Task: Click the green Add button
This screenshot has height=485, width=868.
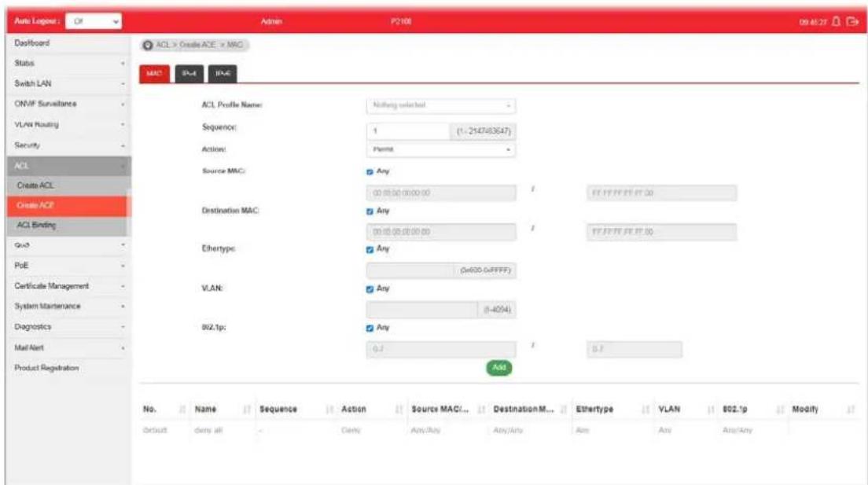Action: [498, 368]
